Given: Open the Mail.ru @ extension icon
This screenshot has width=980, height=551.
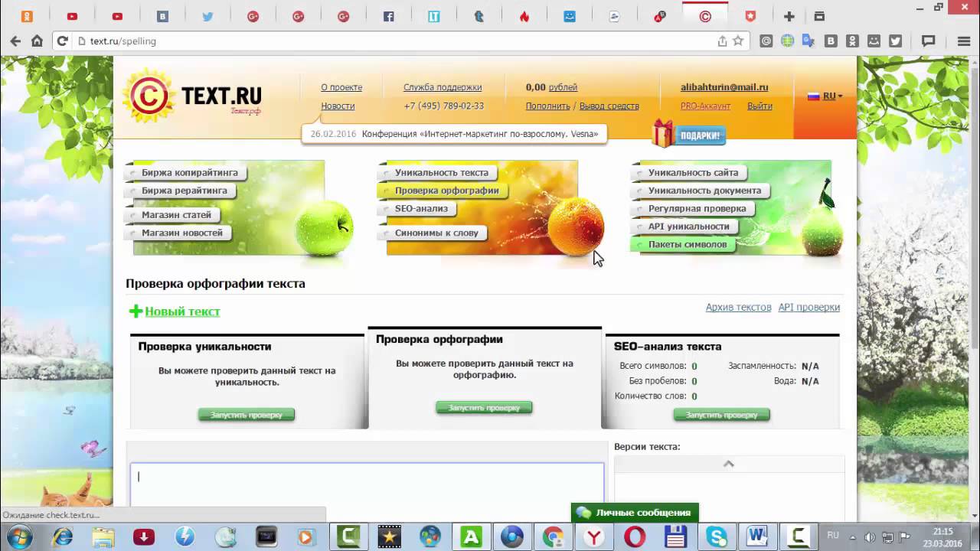Looking at the screenshot, I should click(x=766, y=41).
